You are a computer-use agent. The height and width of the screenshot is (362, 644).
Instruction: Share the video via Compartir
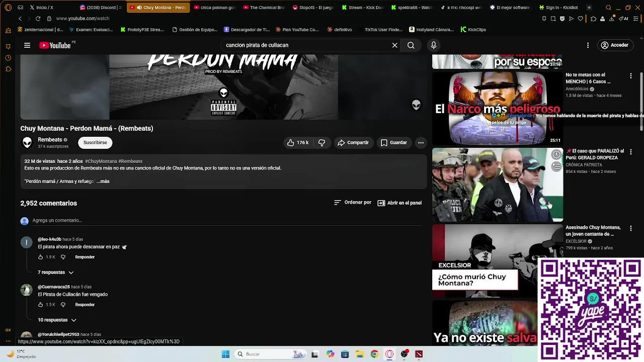pyautogui.click(x=353, y=143)
